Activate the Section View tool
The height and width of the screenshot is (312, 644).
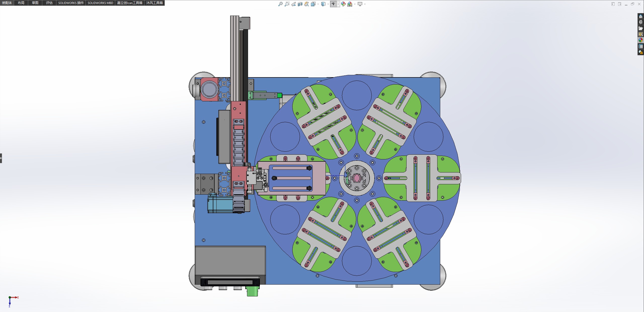click(300, 4)
